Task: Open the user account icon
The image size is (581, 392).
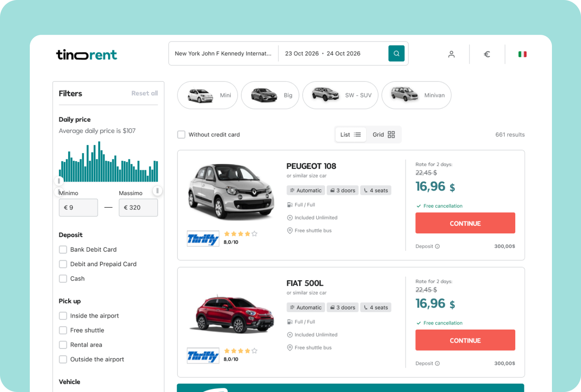Action: coord(451,54)
